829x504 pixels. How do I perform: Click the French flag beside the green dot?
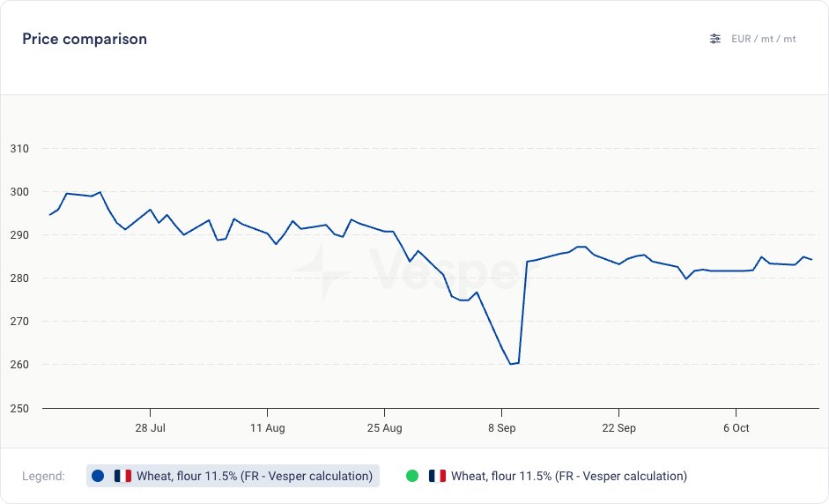point(437,476)
